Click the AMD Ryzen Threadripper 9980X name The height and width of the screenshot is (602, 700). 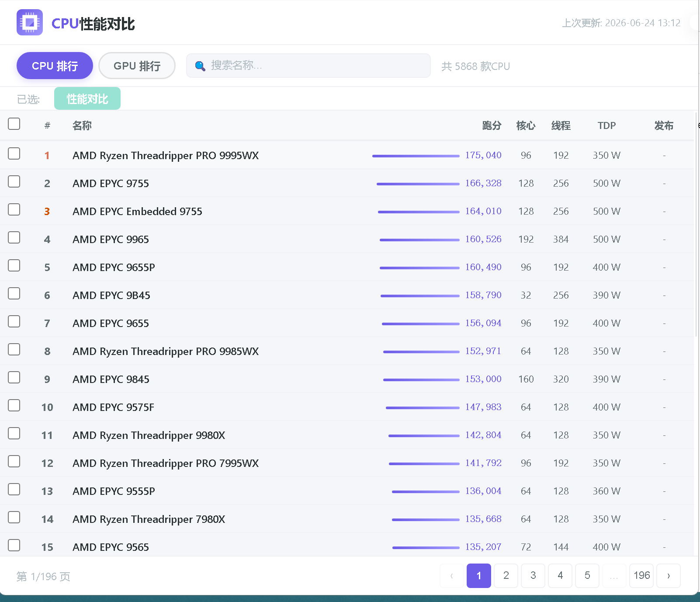(x=149, y=435)
